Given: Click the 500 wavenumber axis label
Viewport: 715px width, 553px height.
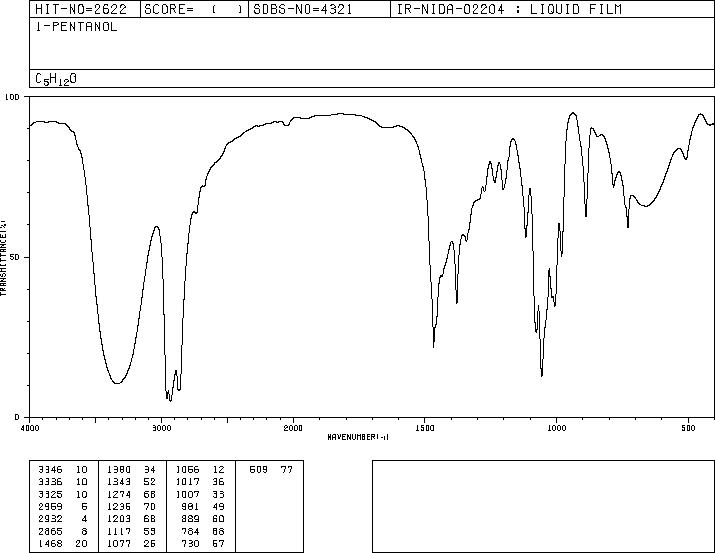Looking at the screenshot, I should tap(689, 428).
